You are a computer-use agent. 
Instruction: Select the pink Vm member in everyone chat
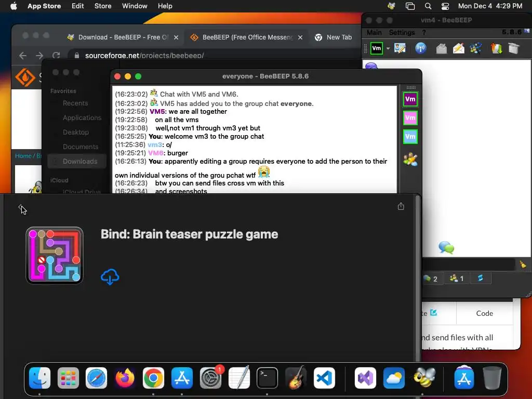tap(410, 118)
